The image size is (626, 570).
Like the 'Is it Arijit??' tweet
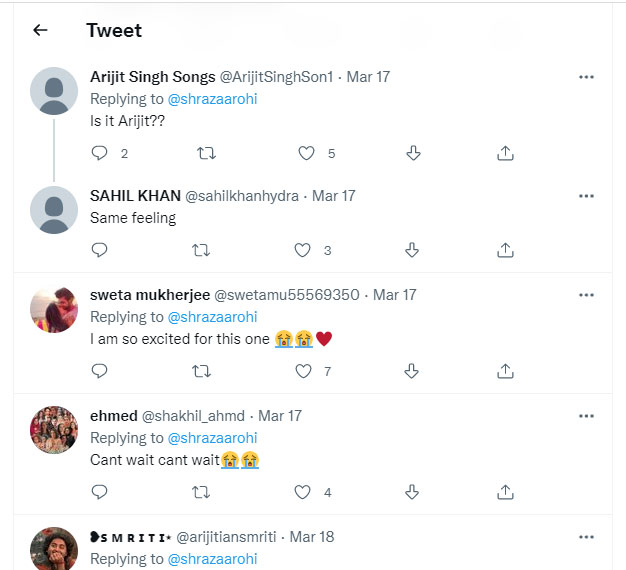[x=306, y=153]
